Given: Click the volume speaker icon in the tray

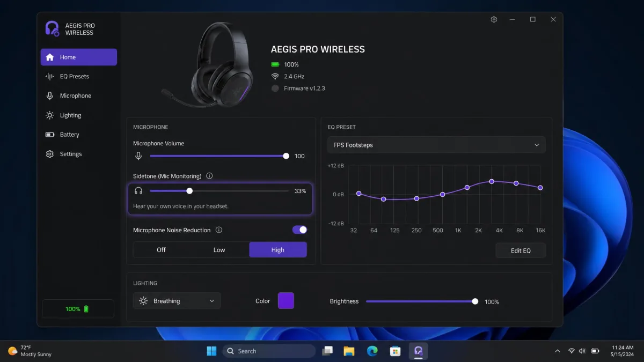Looking at the screenshot, I should [583, 351].
